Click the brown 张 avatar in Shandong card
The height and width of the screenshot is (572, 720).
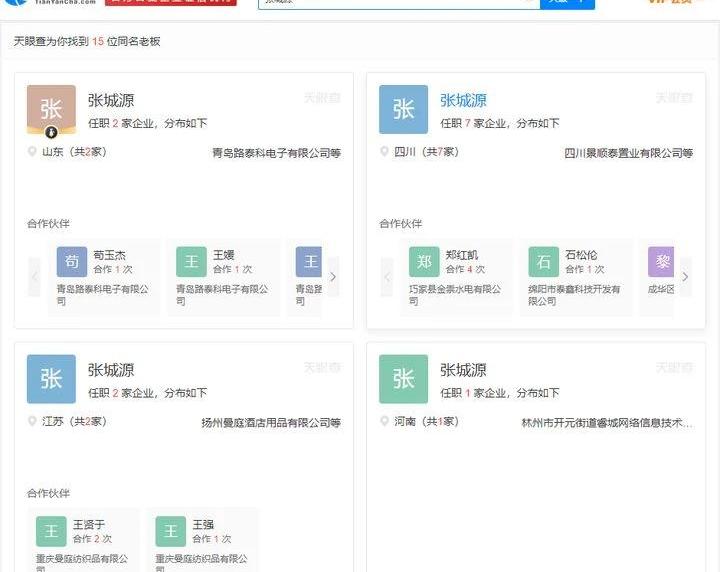tap(51, 109)
